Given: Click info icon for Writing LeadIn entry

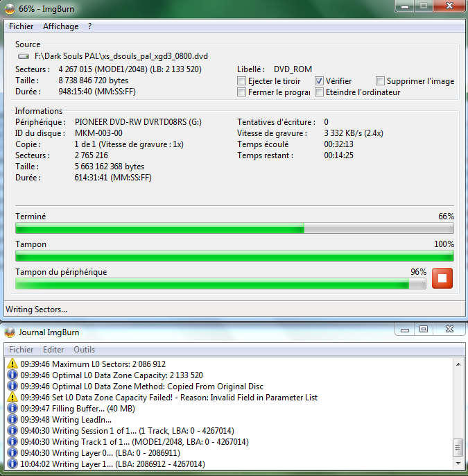Looking at the screenshot, I should click(12, 419).
